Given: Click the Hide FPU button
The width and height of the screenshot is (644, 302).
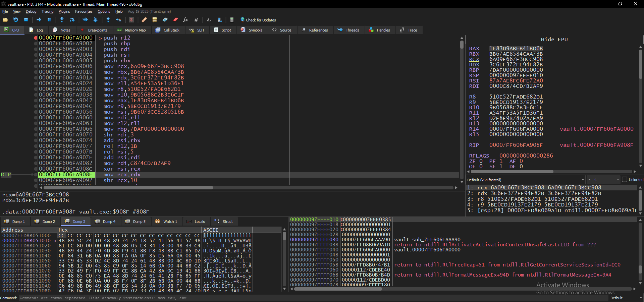Looking at the screenshot, I should [554, 40].
